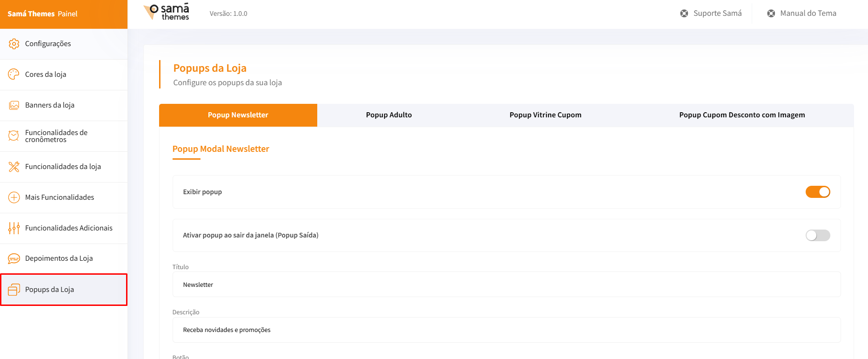Click the Exibir popup label

202,192
